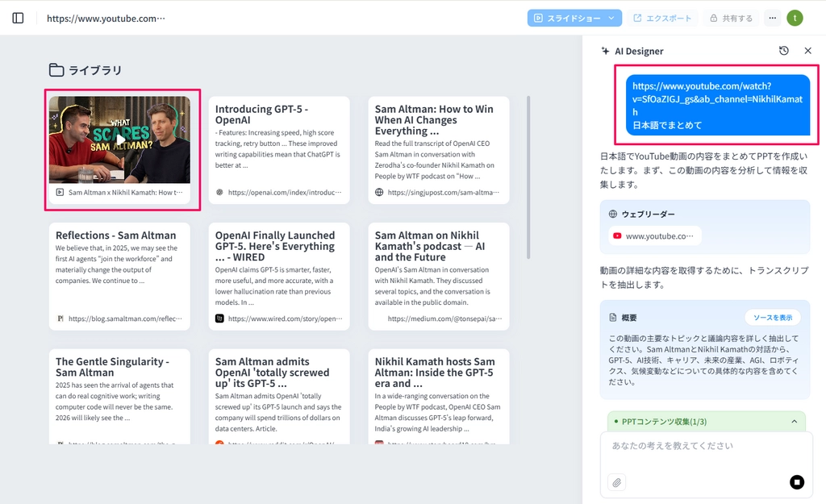Image resolution: width=826 pixels, height=504 pixels.
Task: Click the ライブラリ folder icon
Action: [x=56, y=70]
